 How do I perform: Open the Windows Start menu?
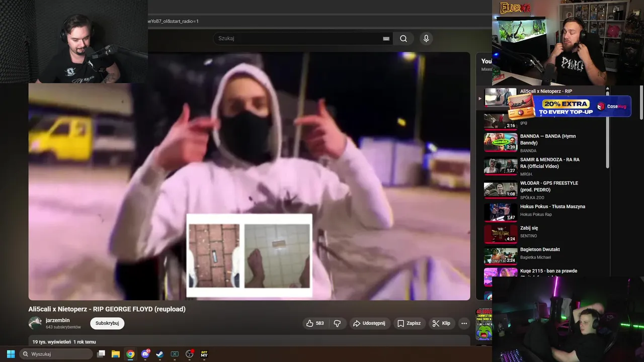(x=11, y=354)
